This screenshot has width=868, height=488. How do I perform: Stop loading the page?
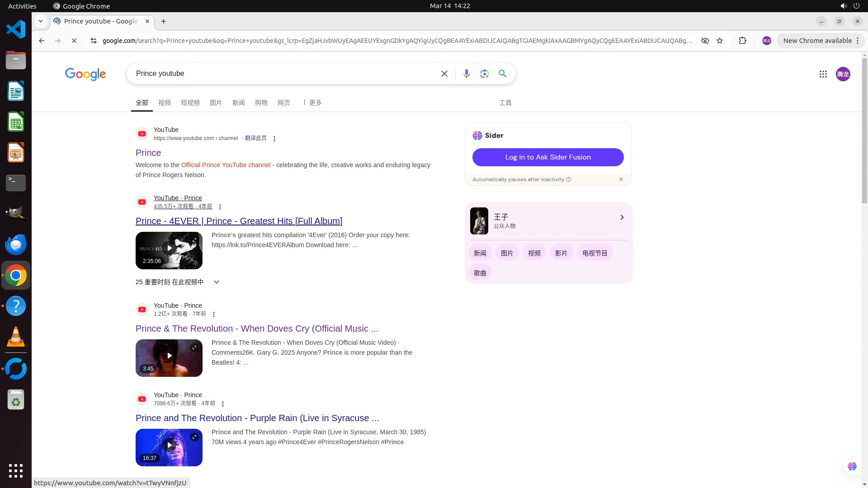[x=74, y=41]
